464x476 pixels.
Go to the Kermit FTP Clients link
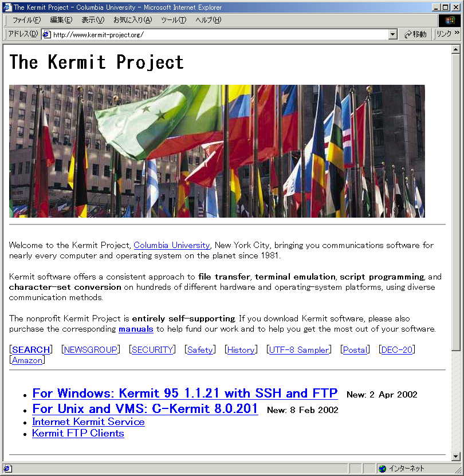[78, 434]
